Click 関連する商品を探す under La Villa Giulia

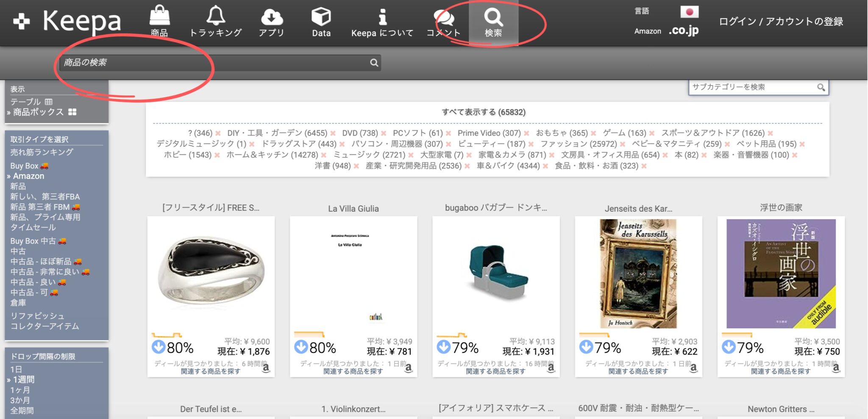pyautogui.click(x=353, y=371)
